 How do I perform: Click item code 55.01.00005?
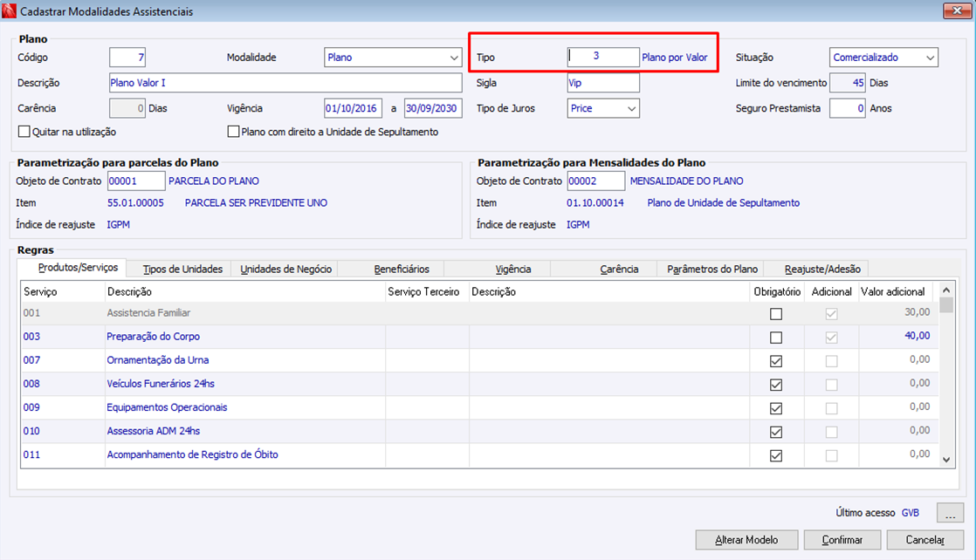click(x=135, y=203)
